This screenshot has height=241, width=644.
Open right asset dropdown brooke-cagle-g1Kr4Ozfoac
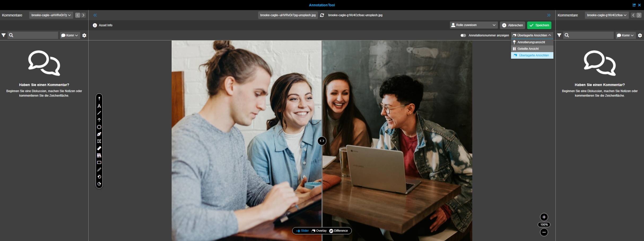pos(607,15)
